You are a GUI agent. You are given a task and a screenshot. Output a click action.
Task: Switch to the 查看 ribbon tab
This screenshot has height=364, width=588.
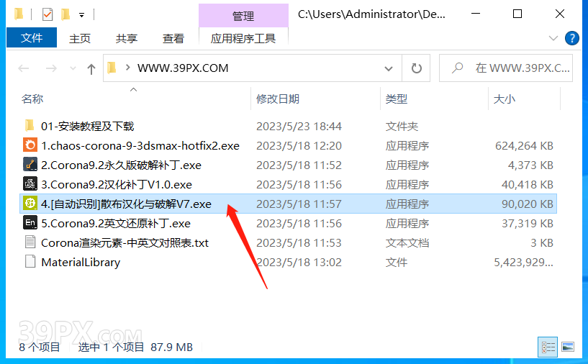(173, 38)
